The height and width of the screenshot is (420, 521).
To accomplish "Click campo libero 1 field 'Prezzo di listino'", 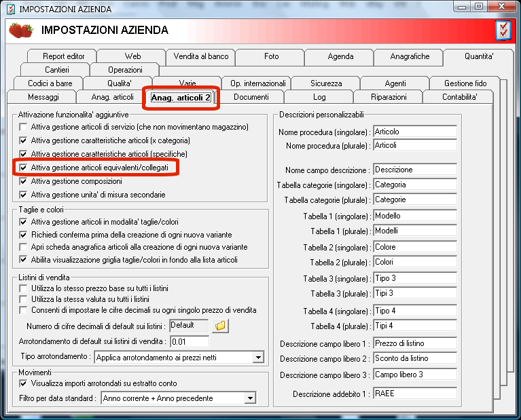I will coord(415,343).
